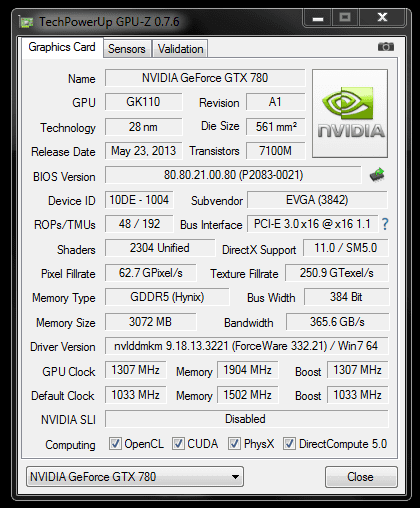This screenshot has width=420, height=508.
Task: Select the Graphics Card tab
Action: click(62, 47)
